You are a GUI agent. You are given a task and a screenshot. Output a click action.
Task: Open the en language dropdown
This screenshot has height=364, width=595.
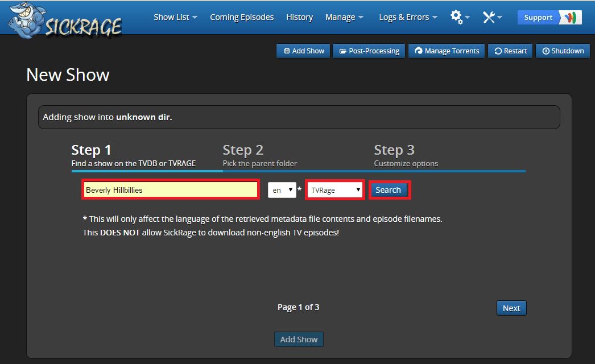(282, 190)
